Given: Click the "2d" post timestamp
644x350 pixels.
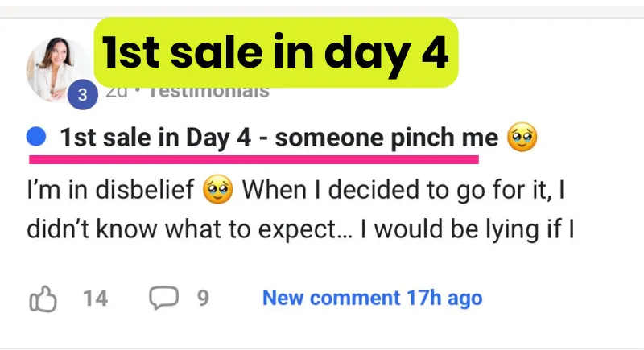Looking at the screenshot, I should tap(117, 91).
